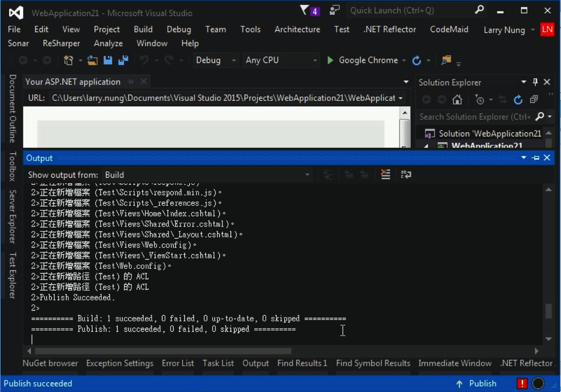Close the Your ASP.NET application tab

143,82
